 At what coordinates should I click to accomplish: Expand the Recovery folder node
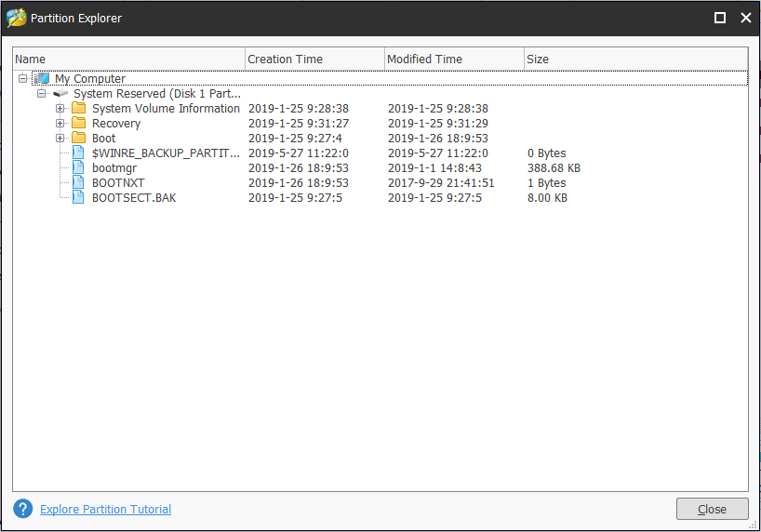[x=60, y=124]
